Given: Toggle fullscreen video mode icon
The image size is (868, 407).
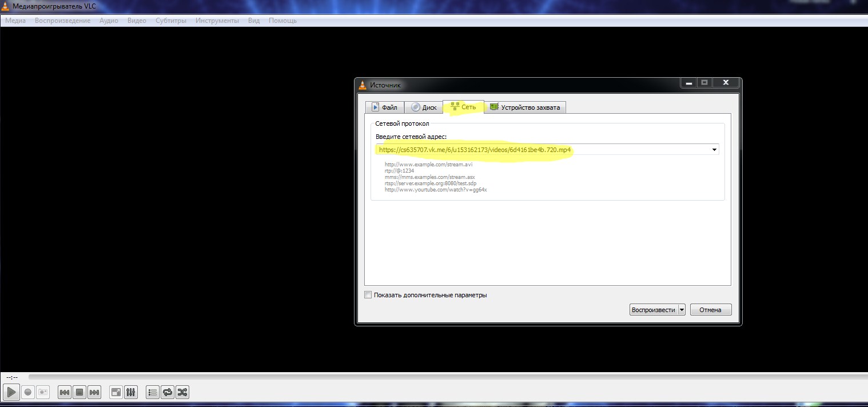Looking at the screenshot, I should pos(116,392).
